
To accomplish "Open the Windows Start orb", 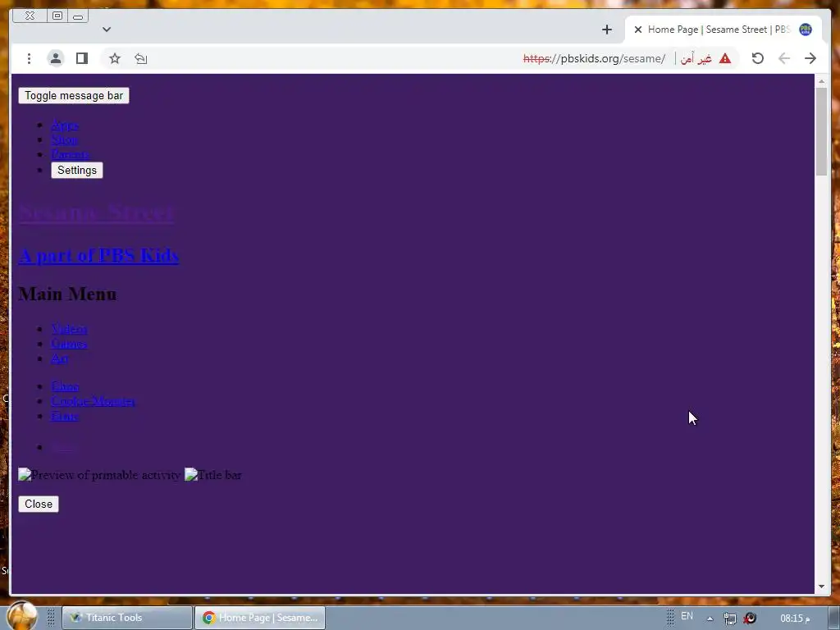I will pyautogui.click(x=22, y=616).
